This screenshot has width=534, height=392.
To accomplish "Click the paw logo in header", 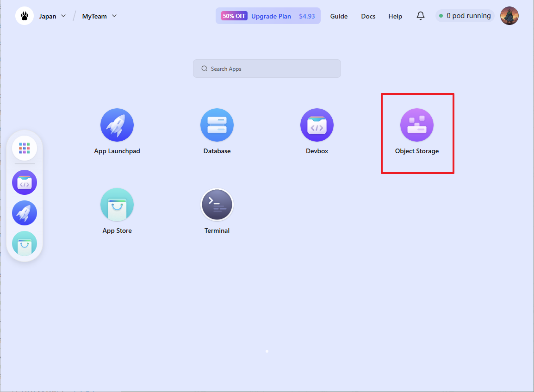I will coord(25,16).
